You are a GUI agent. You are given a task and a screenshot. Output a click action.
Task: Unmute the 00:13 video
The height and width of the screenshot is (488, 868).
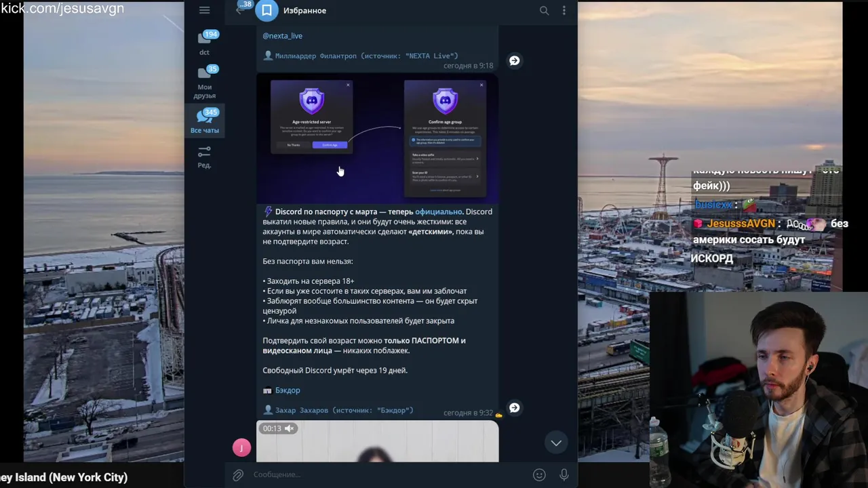(x=289, y=428)
